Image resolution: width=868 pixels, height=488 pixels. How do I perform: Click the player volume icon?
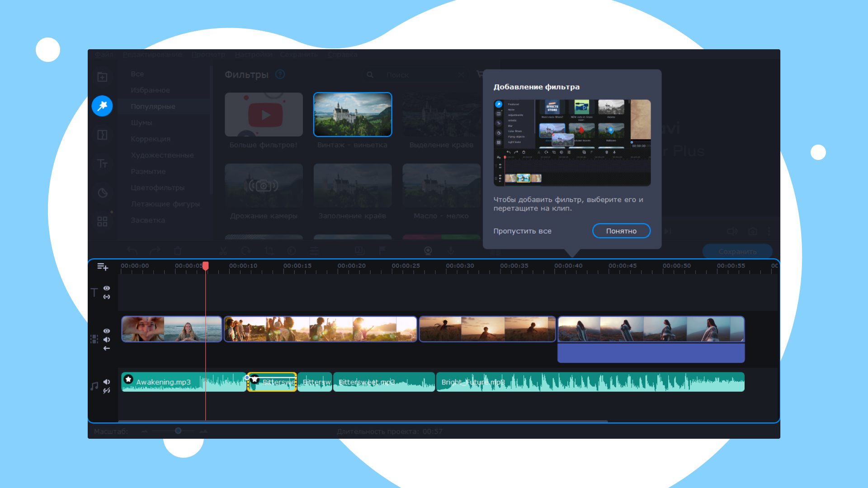(732, 231)
